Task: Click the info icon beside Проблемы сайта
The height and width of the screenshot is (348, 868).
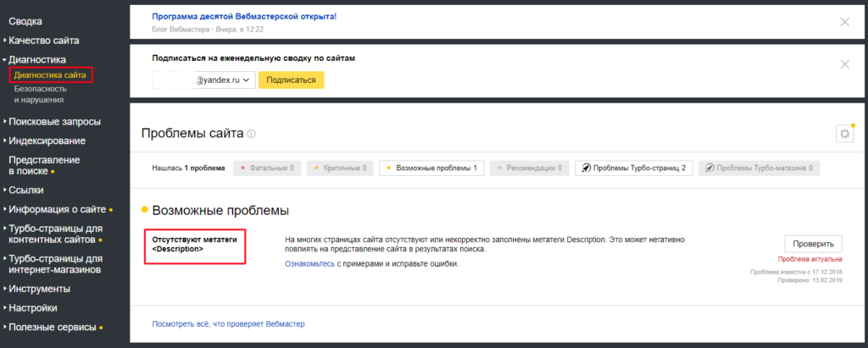Action: click(252, 135)
